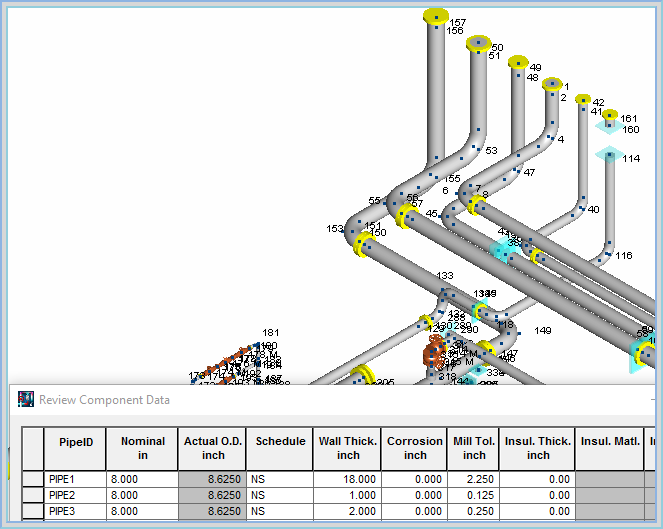
Task: Select the PIPE3 row header
Action: pyautogui.click(x=33, y=511)
